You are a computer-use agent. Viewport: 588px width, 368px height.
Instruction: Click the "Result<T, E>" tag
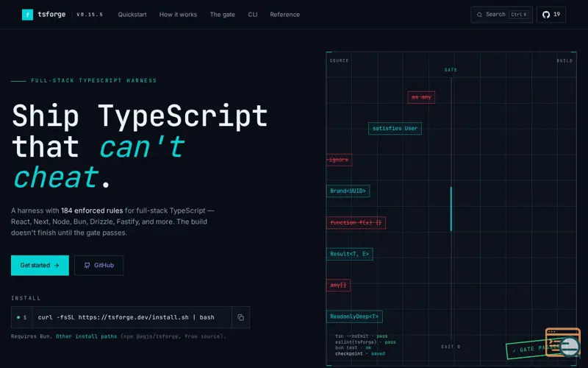click(x=350, y=254)
